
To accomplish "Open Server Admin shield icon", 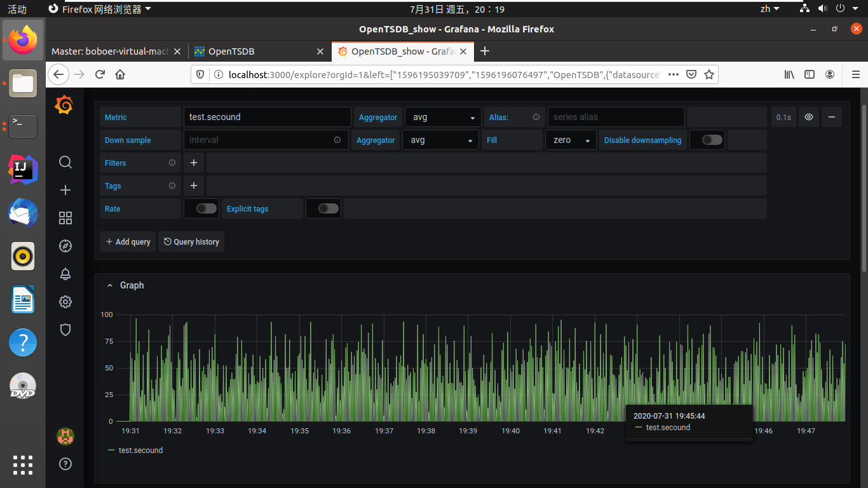I will coord(65,330).
